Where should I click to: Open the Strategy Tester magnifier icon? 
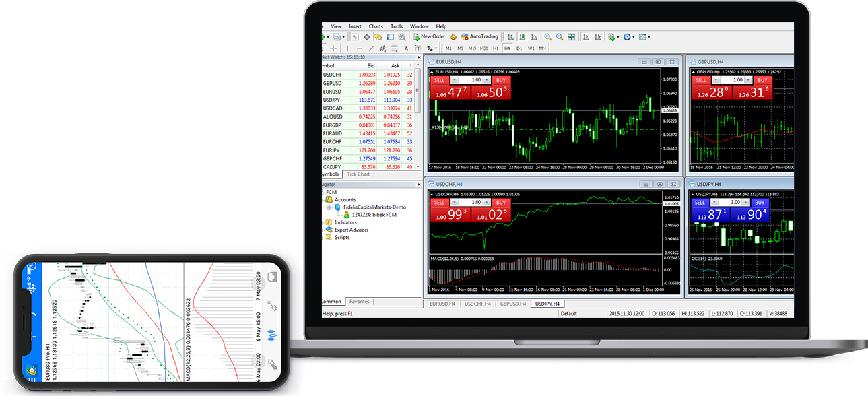coord(402,37)
